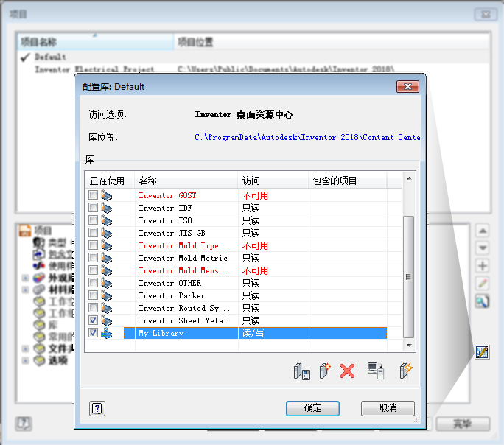Select the Inventor Parker name

pos(172,295)
